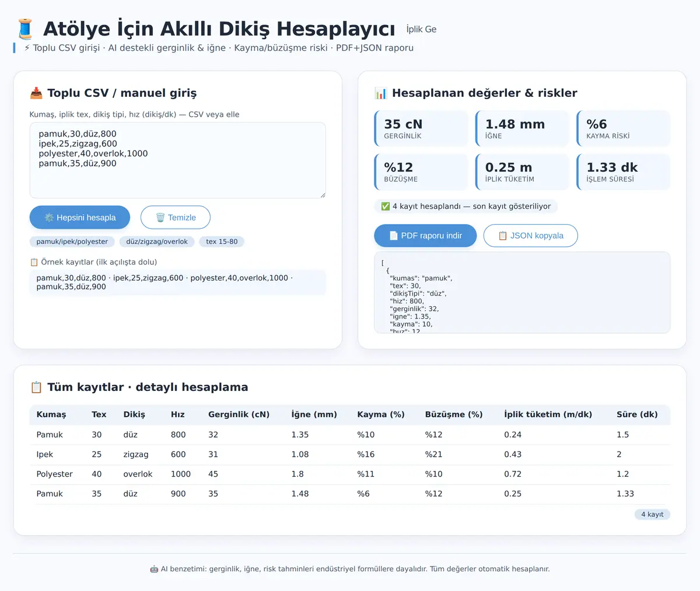The width and height of the screenshot is (700, 591).
Task: Open the 1.48 mm İğne card
Action: click(522, 128)
